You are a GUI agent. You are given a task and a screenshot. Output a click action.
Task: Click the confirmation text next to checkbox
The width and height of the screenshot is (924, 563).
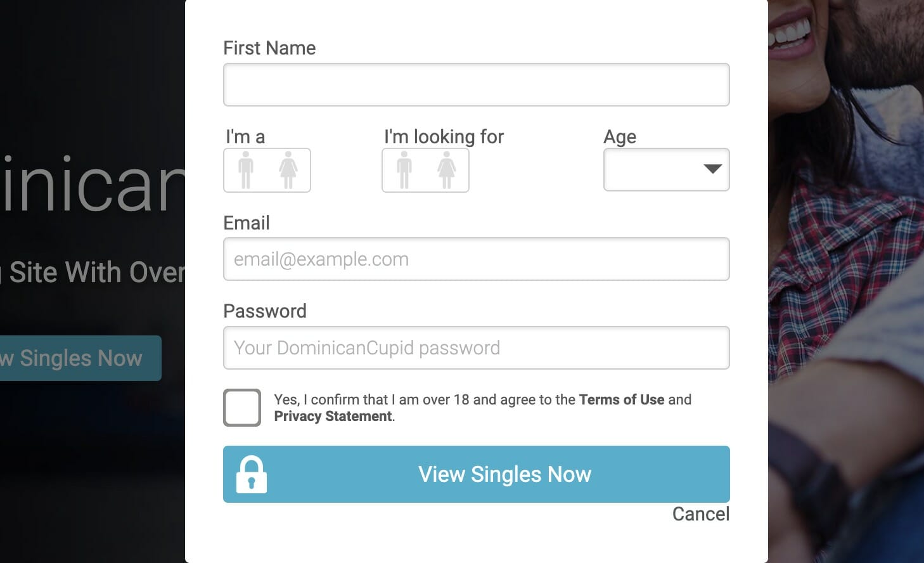483,408
